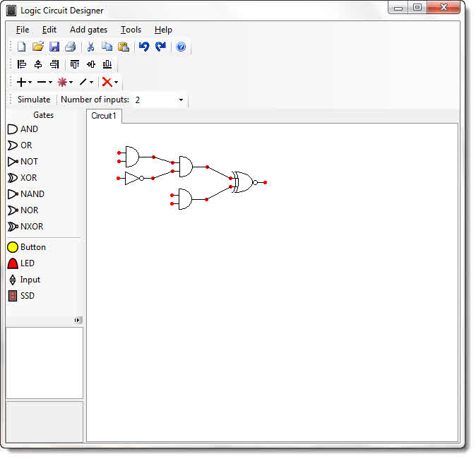Open the Add gates menu
This screenshot has height=459, width=476.
(89, 30)
